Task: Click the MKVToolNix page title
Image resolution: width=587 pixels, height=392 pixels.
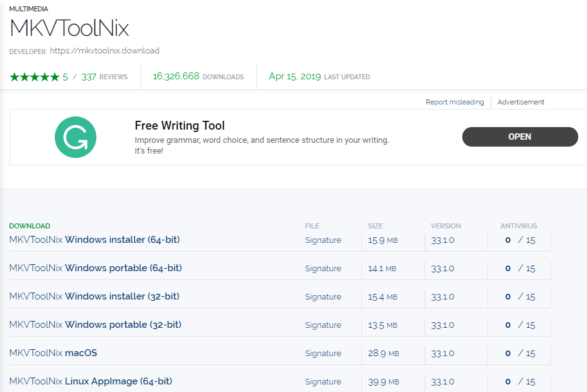Action: [69, 28]
